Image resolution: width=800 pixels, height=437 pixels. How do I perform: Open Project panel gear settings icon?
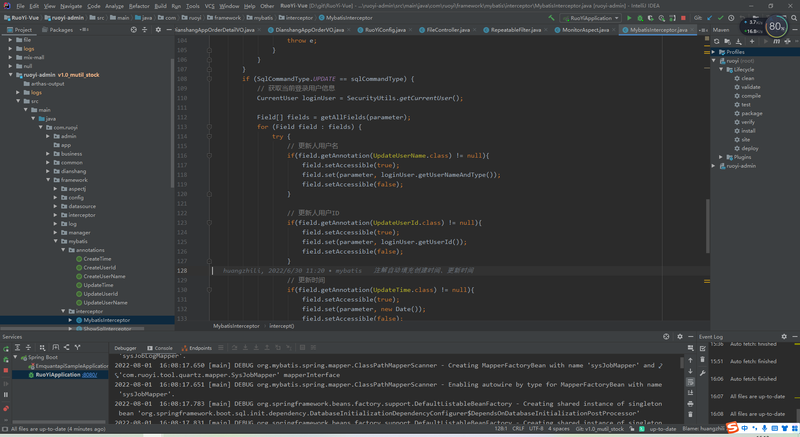(x=158, y=30)
